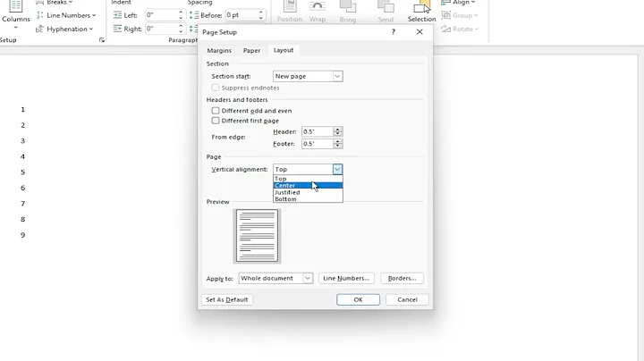
Task: Choose Justified in alignment list
Action: tap(308, 192)
